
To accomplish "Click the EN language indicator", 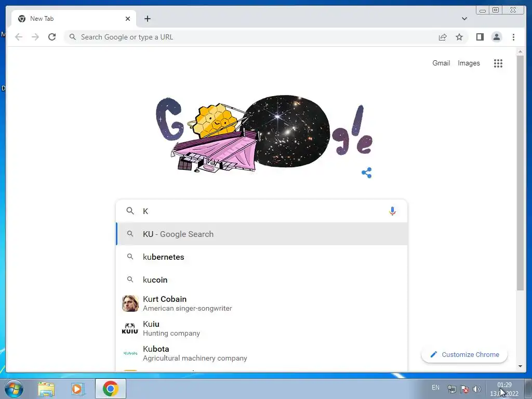I will tap(435, 388).
